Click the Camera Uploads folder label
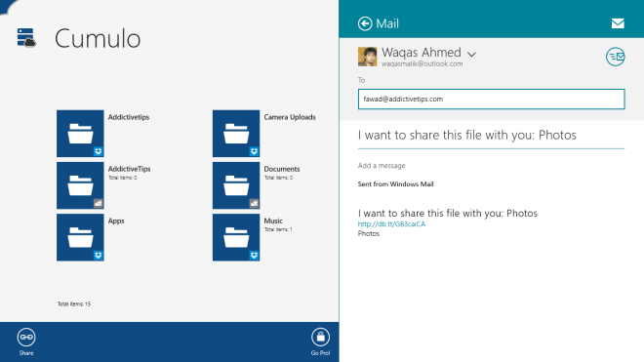Viewport: 644px width, 362px height. pos(290,117)
